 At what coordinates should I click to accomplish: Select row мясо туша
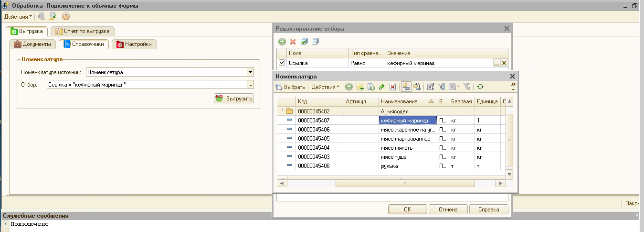[x=391, y=157]
